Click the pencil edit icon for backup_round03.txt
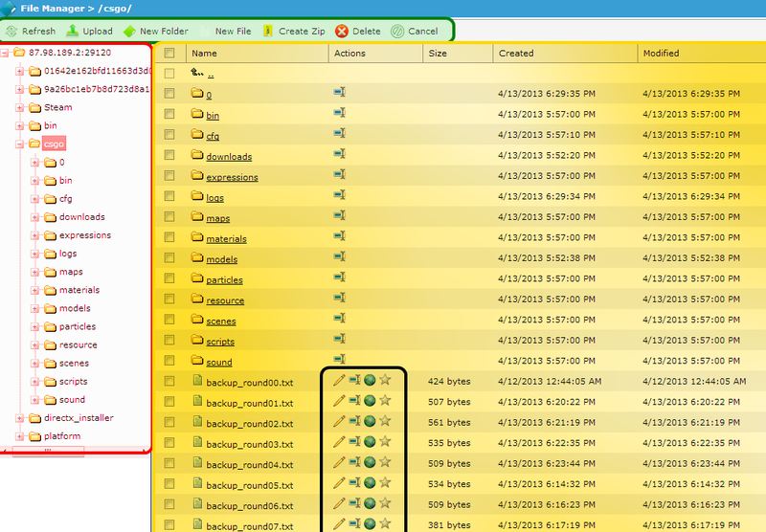 (339, 442)
